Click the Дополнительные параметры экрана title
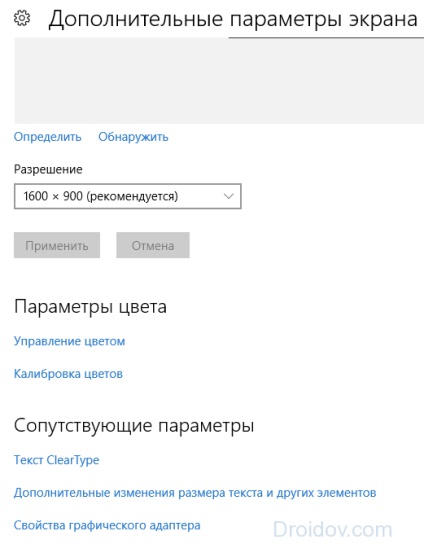Screen dimensions: 424x553 233,19
